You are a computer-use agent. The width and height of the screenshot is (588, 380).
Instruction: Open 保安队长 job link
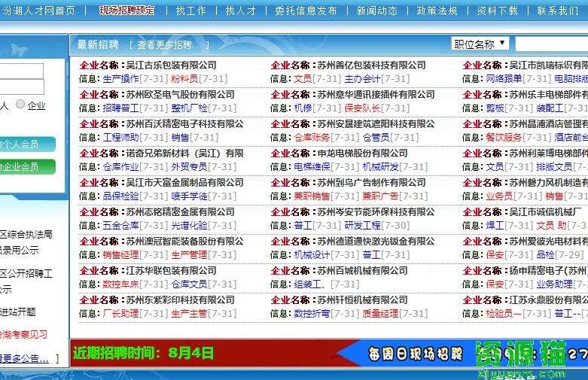[x=362, y=108]
